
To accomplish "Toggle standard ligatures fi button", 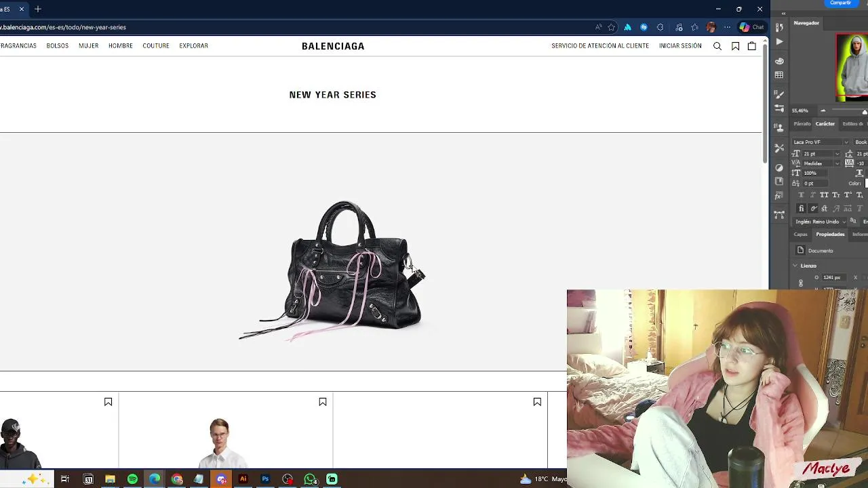I will point(801,209).
